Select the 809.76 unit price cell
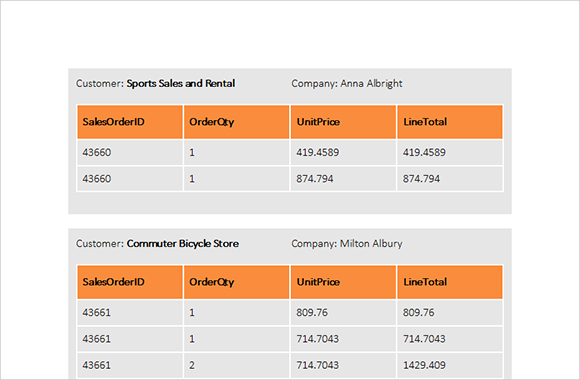The image size is (580, 380). [343, 313]
